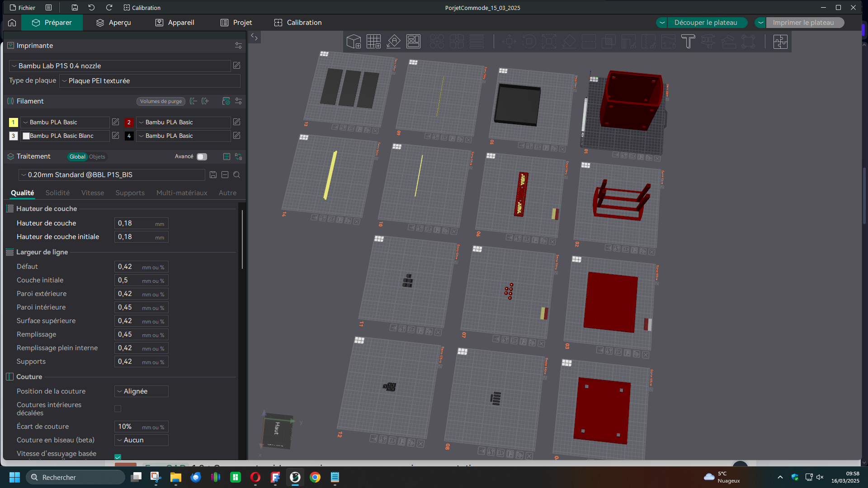The width and height of the screenshot is (868, 488).
Task: Edit the Bambu Lab P1S printer preset
Action: 236,66
